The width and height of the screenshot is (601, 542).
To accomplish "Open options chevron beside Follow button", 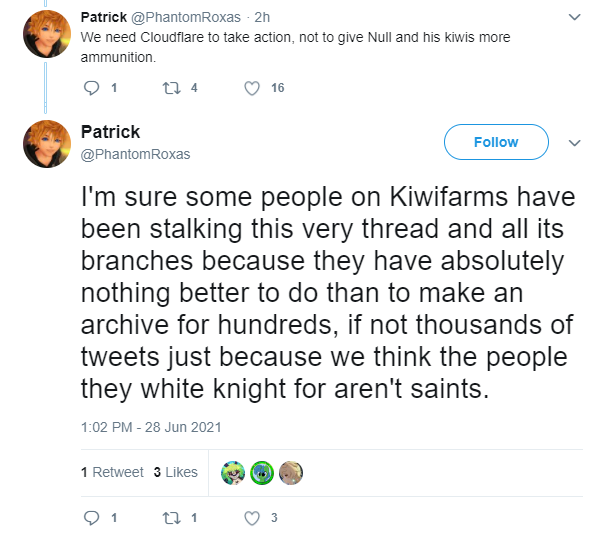I will click(574, 143).
